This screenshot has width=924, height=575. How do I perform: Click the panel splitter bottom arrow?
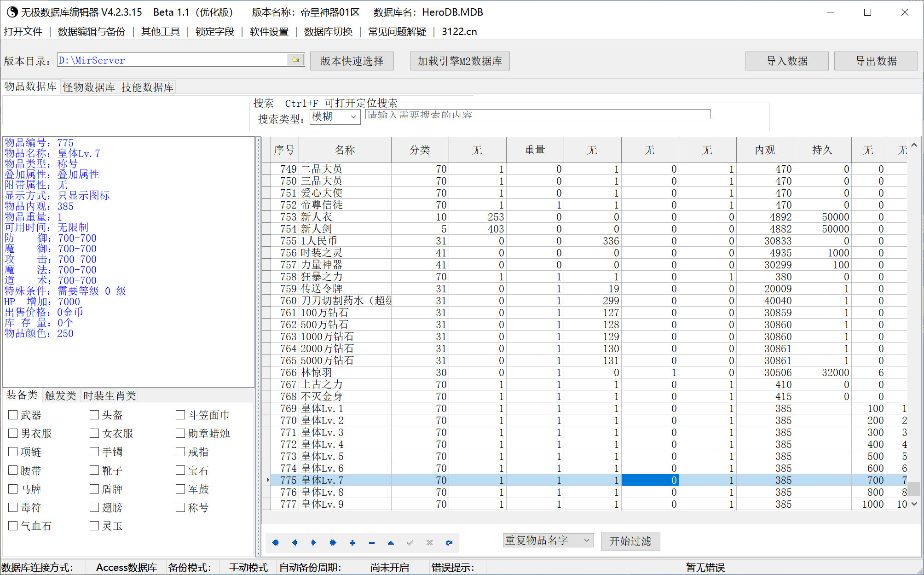click(x=259, y=553)
